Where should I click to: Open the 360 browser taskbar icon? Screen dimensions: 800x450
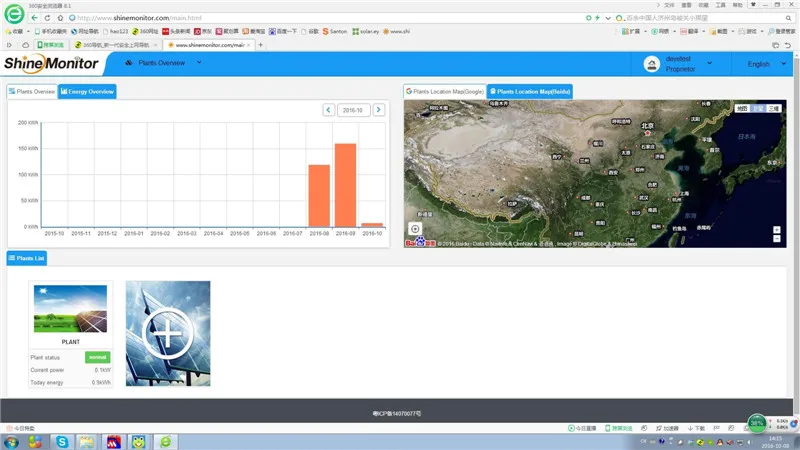point(165,442)
